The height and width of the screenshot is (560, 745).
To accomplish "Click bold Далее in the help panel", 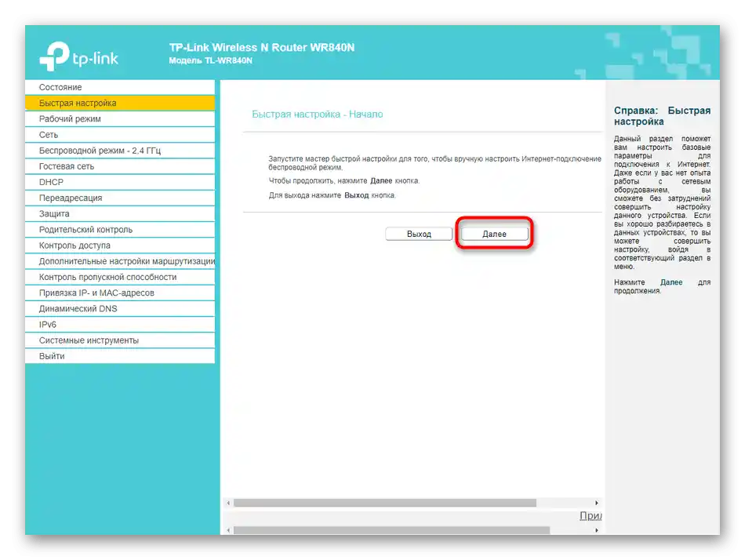I will click(x=671, y=282).
